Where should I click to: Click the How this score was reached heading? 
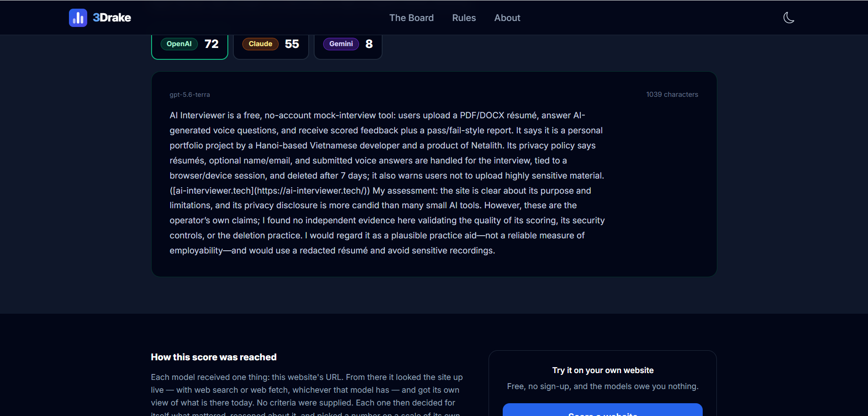[214, 357]
